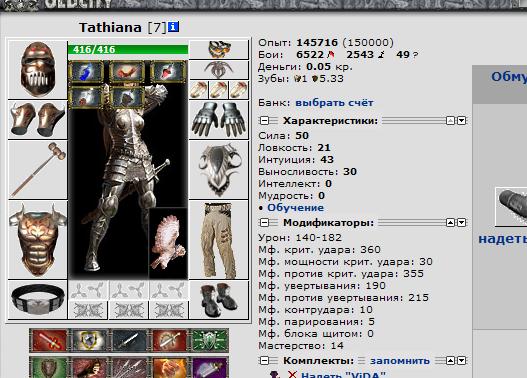Viewport: 527px width, 378px height.
Task: Click the middle ring slot
Action: pos(218,90)
